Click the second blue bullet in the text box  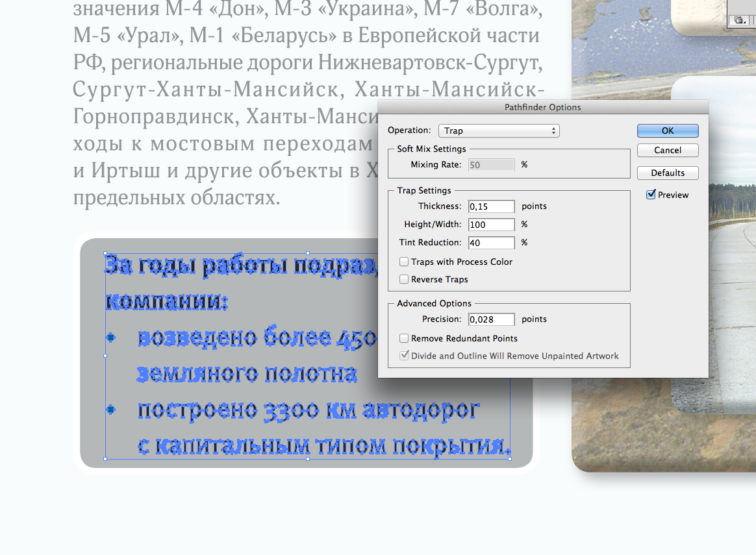[111, 410]
